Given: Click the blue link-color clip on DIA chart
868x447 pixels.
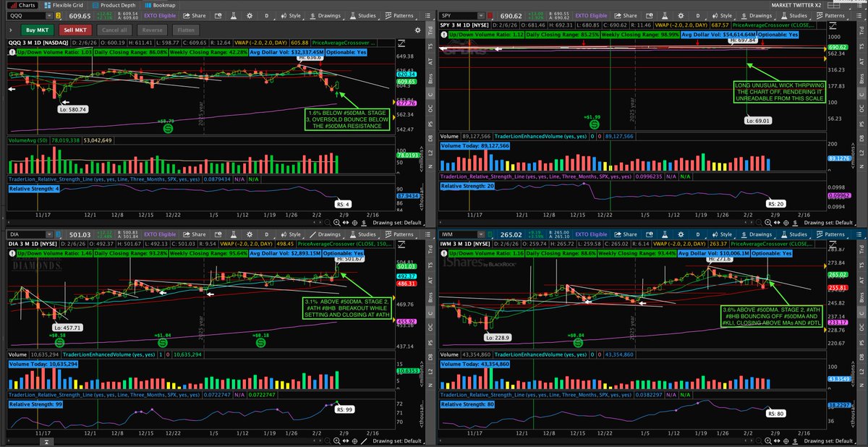Looking at the screenshot, I should point(58,234).
